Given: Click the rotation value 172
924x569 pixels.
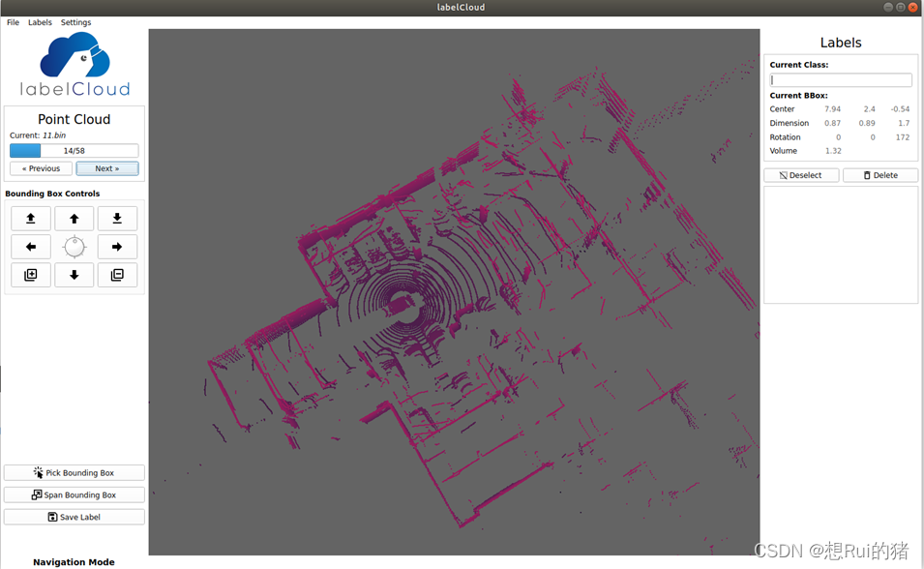Looking at the screenshot, I should tap(903, 137).
